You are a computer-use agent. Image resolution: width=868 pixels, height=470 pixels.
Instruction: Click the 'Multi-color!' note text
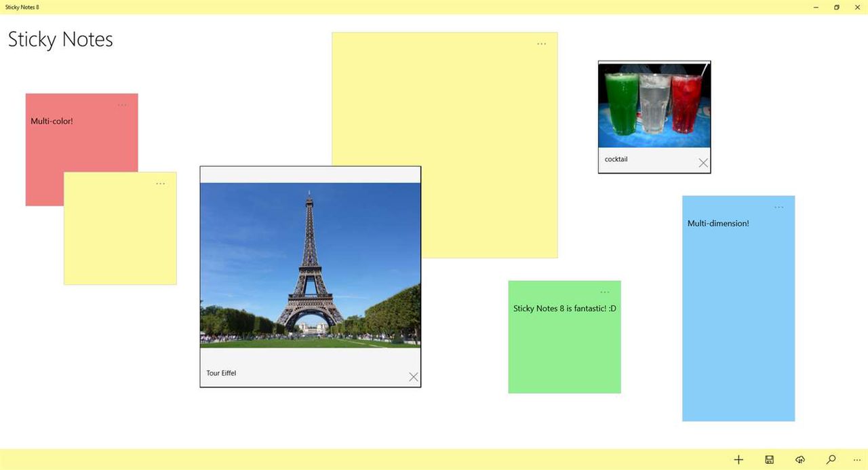[x=52, y=121]
